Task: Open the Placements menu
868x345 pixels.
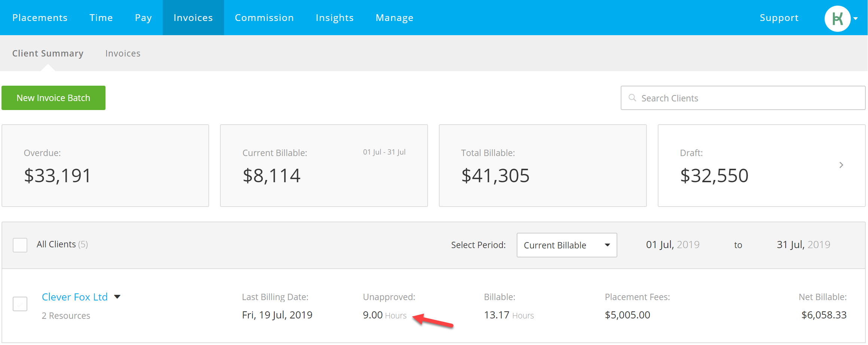Action: (40, 18)
